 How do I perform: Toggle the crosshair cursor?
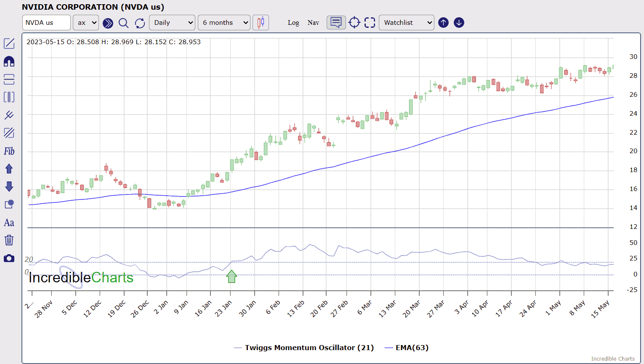point(354,23)
